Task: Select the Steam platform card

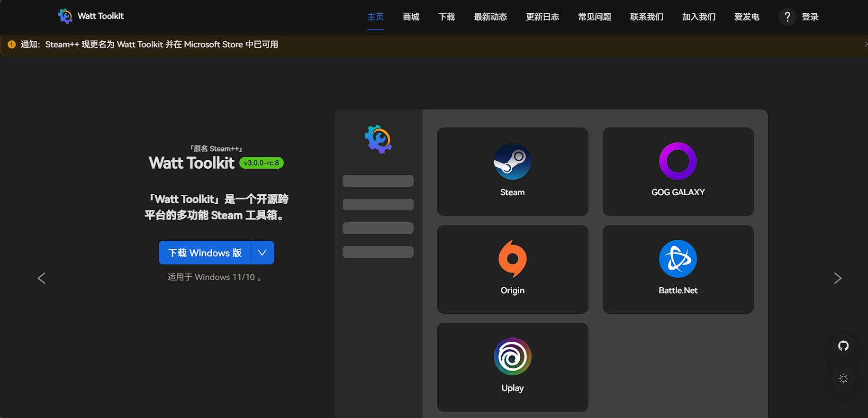Action: pyautogui.click(x=512, y=172)
